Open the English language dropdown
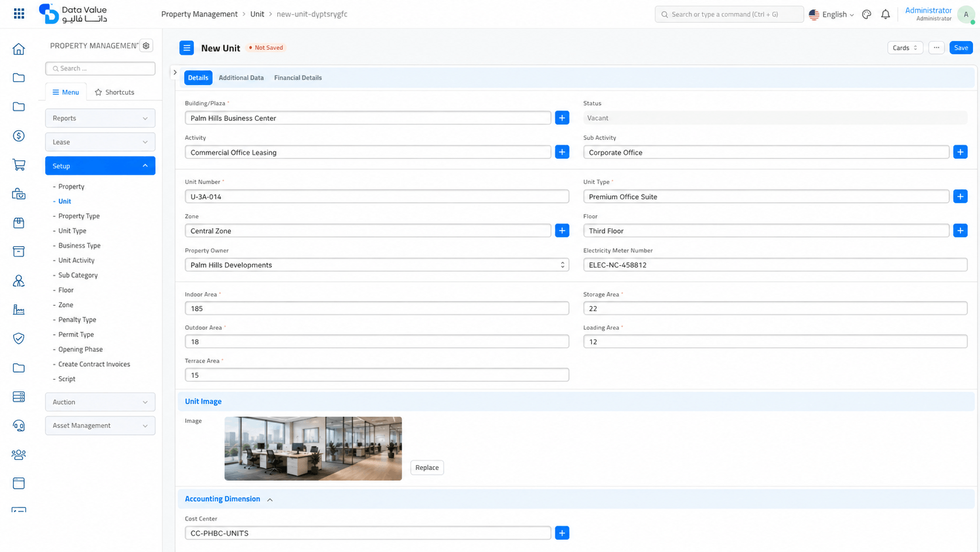Image resolution: width=980 pixels, height=552 pixels. 831,14
